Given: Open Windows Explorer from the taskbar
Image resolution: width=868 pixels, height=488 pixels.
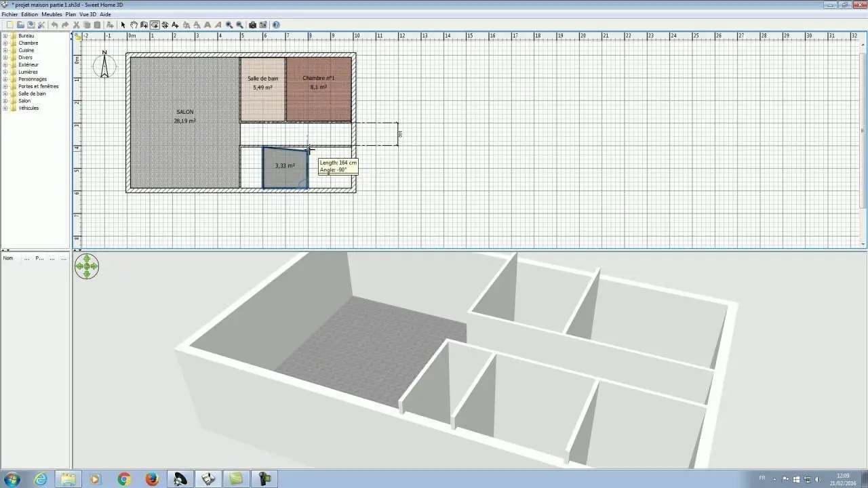Looking at the screenshot, I should (x=68, y=479).
